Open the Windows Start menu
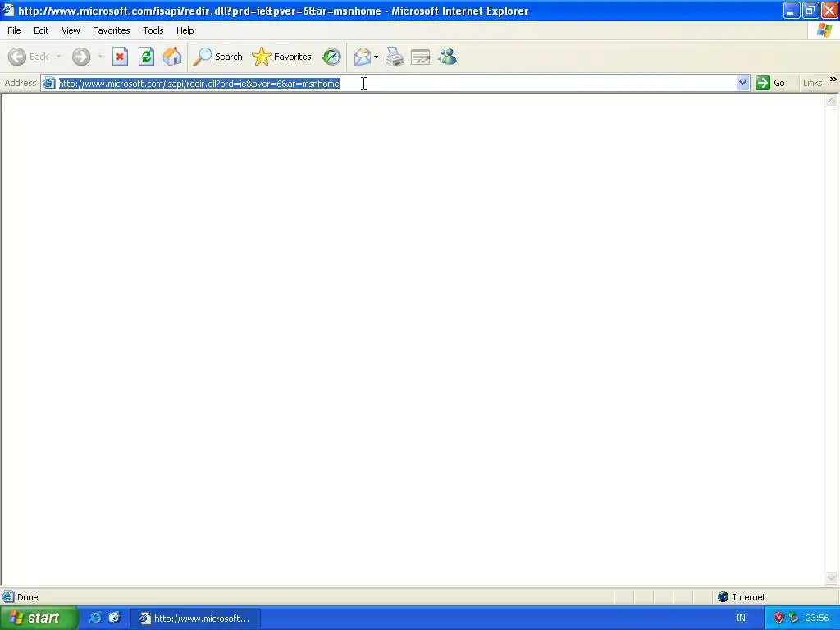The image size is (840, 630). point(39,618)
